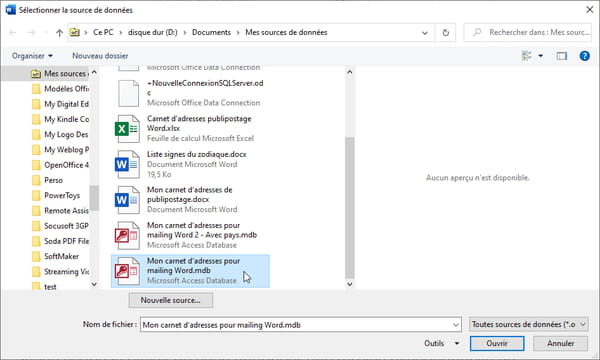The width and height of the screenshot is (600, 360).
Task: Go up one folder level
Action: click(x=59, y=33)
